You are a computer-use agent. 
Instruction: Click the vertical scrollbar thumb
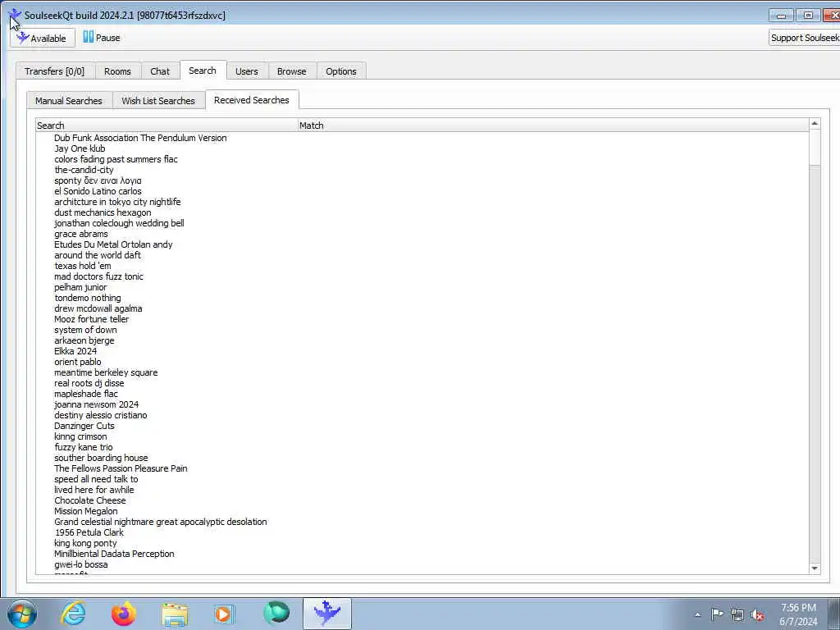pyautogui.click(x=815, y=148)
